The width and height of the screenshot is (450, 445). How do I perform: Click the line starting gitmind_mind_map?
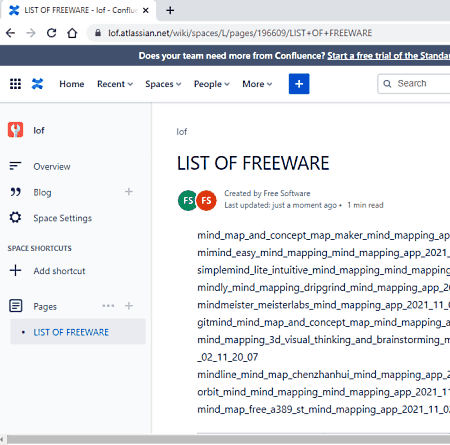323,322
